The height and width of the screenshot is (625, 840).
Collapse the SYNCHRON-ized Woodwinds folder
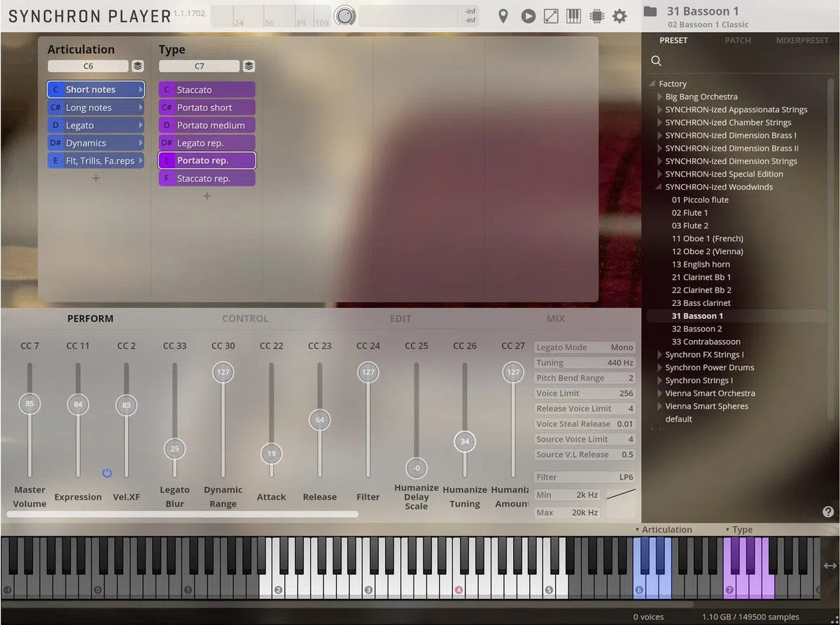659,187
